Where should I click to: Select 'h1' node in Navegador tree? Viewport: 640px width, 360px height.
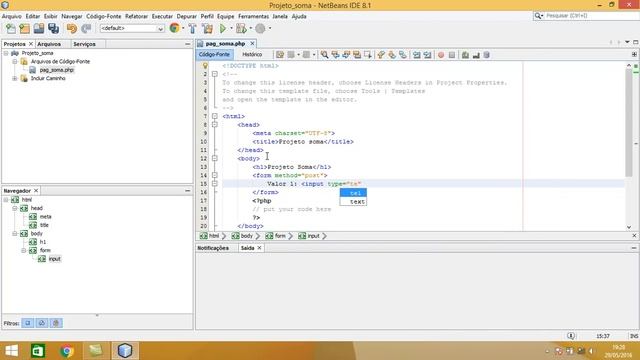[42, 242]
